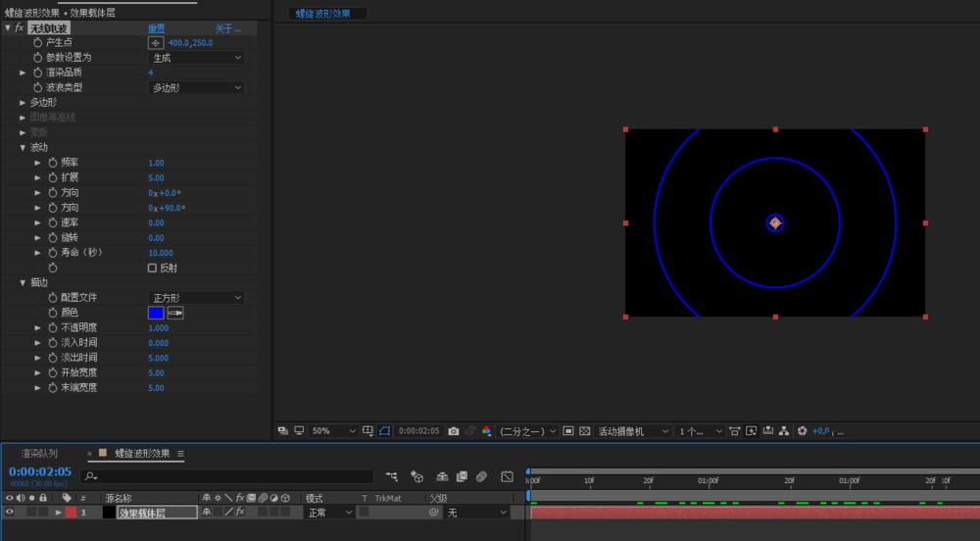Open the 活动摄像机 view dropdown
Image resolution: width=980 pixels, height=541 pixels.
[633, 431]
